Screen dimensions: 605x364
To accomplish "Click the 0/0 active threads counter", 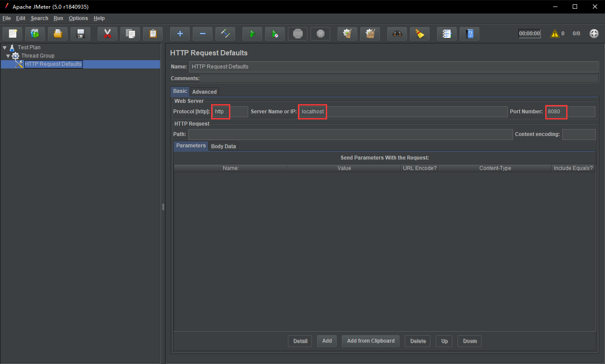I will point(576,34).
